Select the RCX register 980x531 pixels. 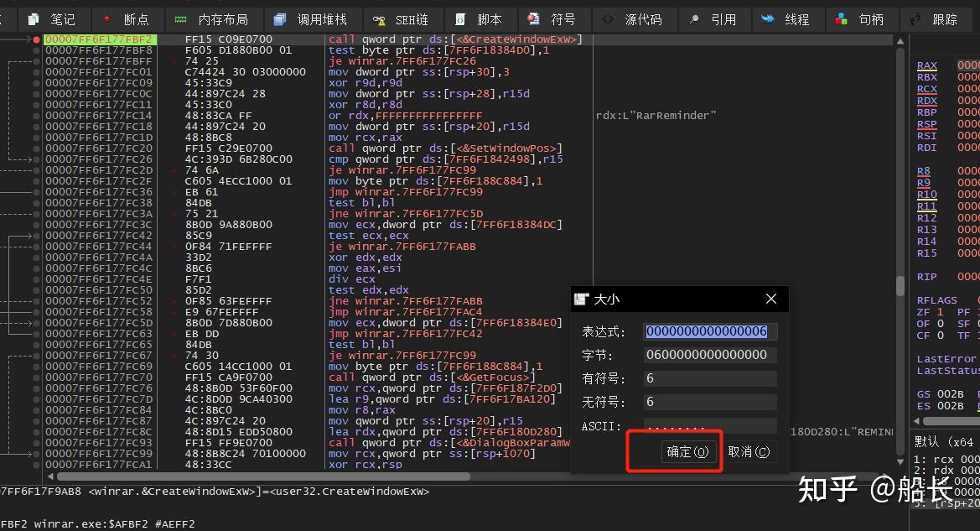coord(927,89)
